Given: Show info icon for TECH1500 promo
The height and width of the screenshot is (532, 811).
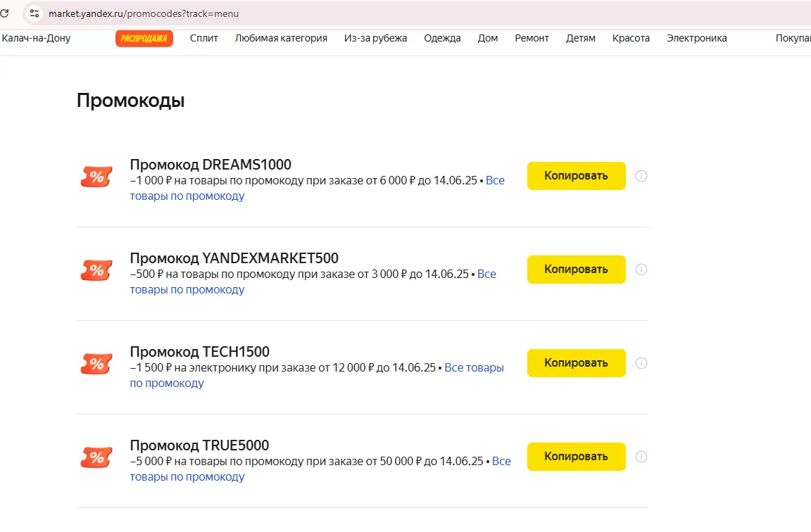Looking at the screenshot, I should click(x=641, y=363).
